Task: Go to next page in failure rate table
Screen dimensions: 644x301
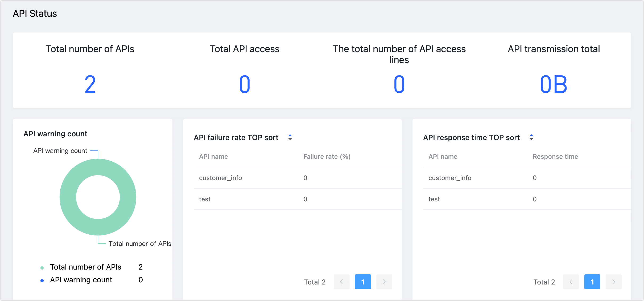Action: (x=384, y=282)
